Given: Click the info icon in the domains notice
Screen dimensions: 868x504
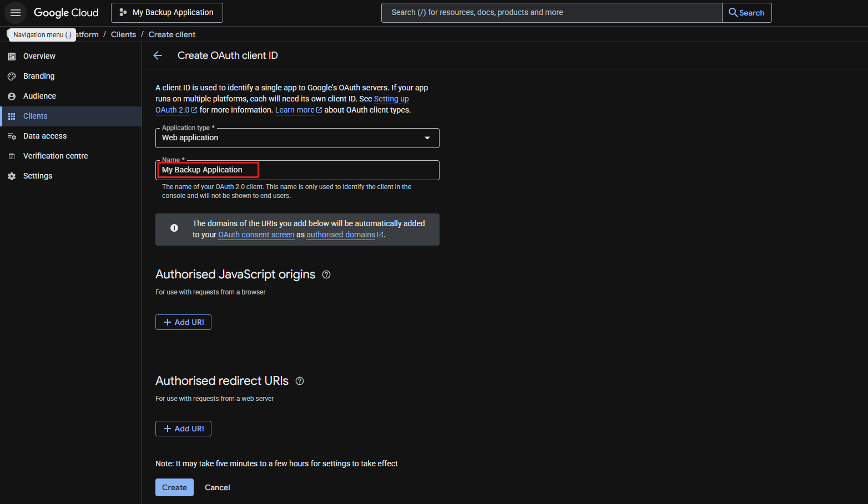Looking at the screenshot, I should click(x=174, y=228).
